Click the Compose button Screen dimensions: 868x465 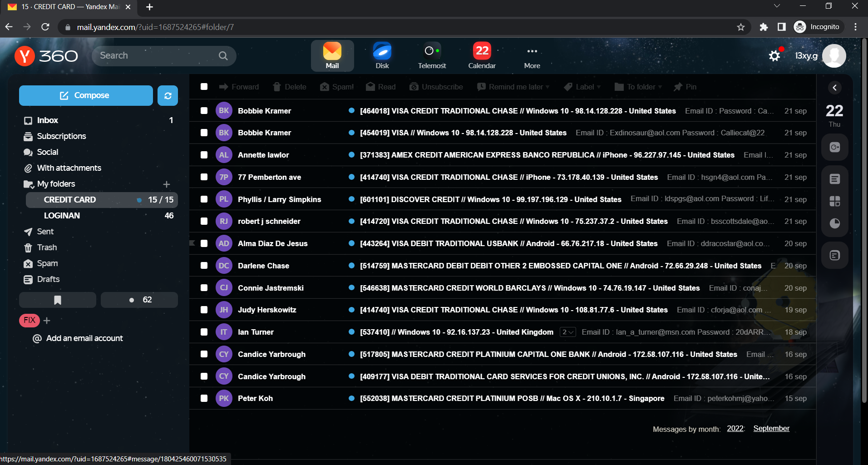pos(86,95)
